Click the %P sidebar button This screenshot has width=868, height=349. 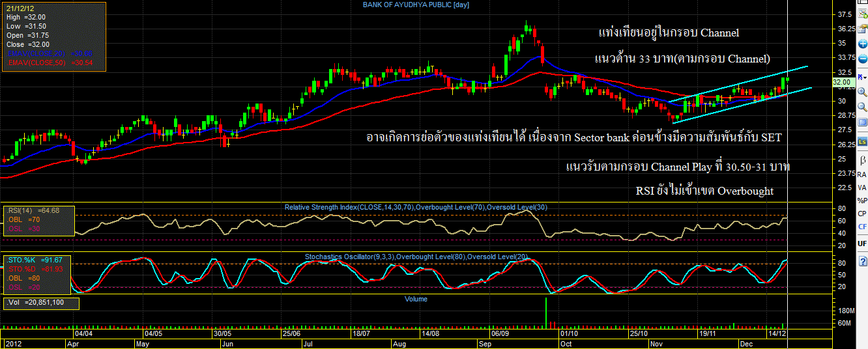(x=862, y=201)
